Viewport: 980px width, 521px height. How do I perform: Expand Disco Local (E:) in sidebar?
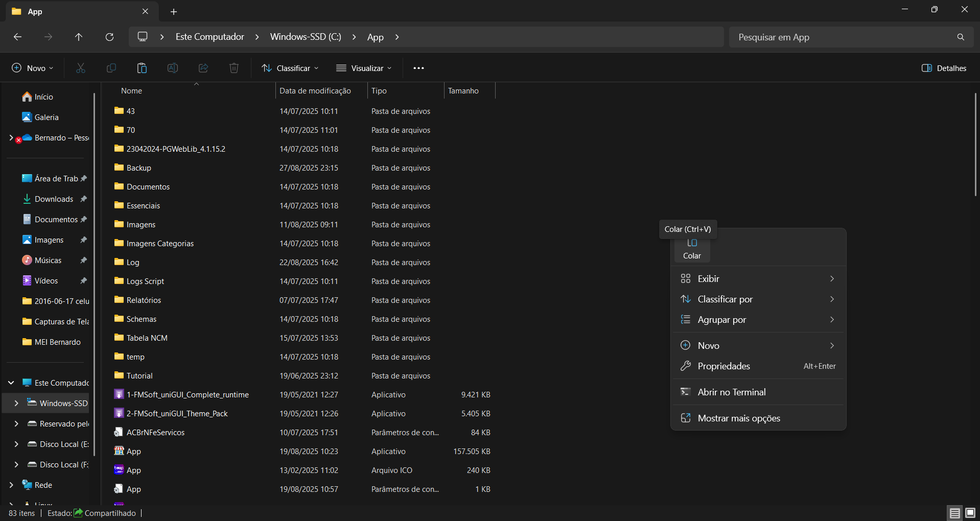click(x=16, y=444)
